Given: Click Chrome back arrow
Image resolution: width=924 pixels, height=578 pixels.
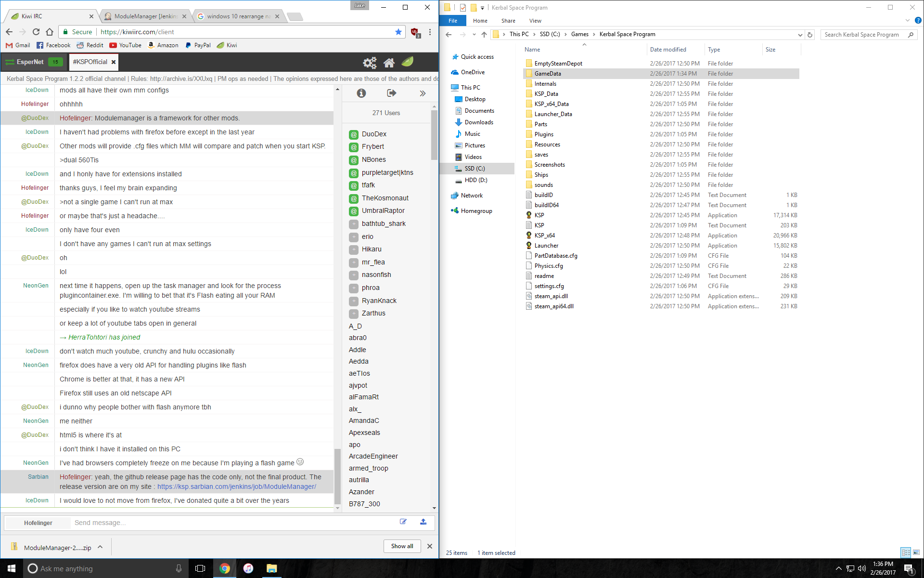Looking at the screenshot, I should click(x=9, y=32).
